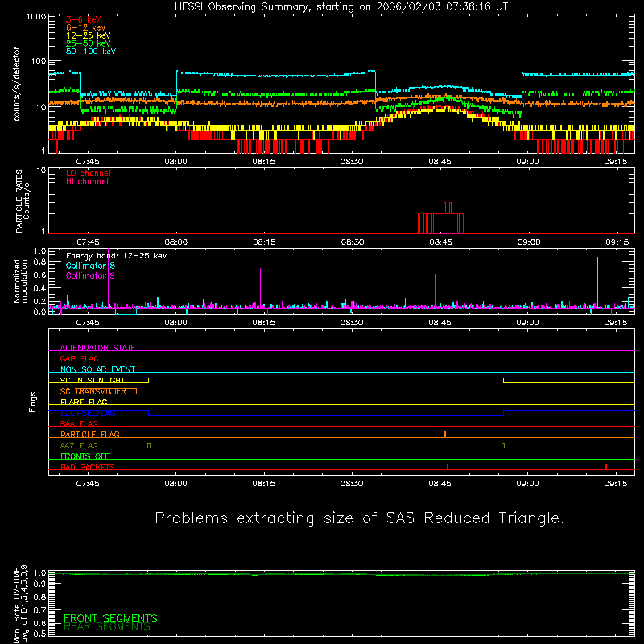Select the Collimator 9 legend label
The height and width of the screenshot is (644, 644).
pyautogui.click(x=90, y=275)
